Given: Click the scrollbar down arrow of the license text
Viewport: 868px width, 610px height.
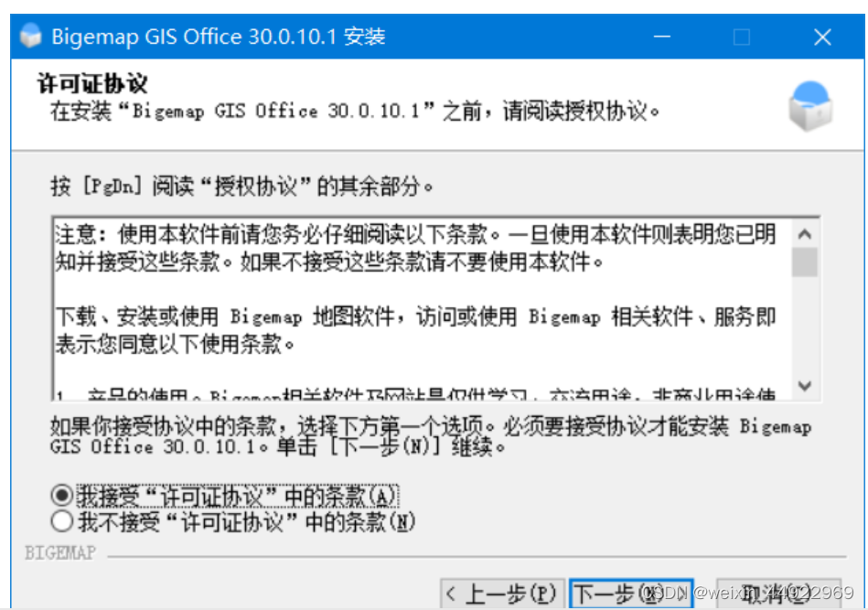Looking at the screenshot, I should click(x=805, y=387).
